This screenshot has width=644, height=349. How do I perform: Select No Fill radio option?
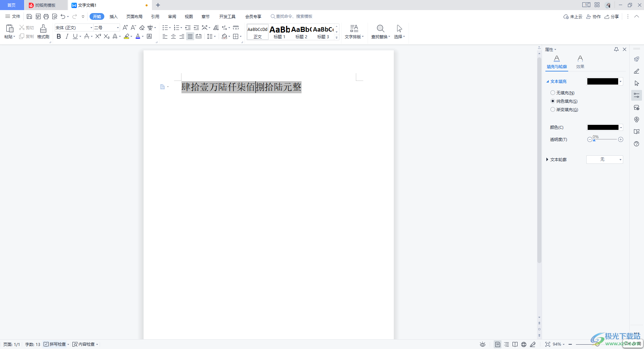click(553, 93)
